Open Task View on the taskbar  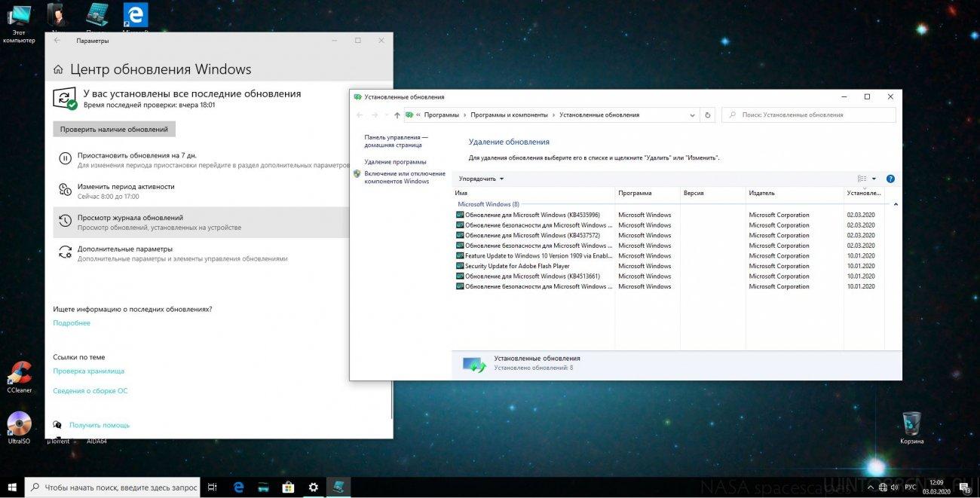[x=213, y=487]
